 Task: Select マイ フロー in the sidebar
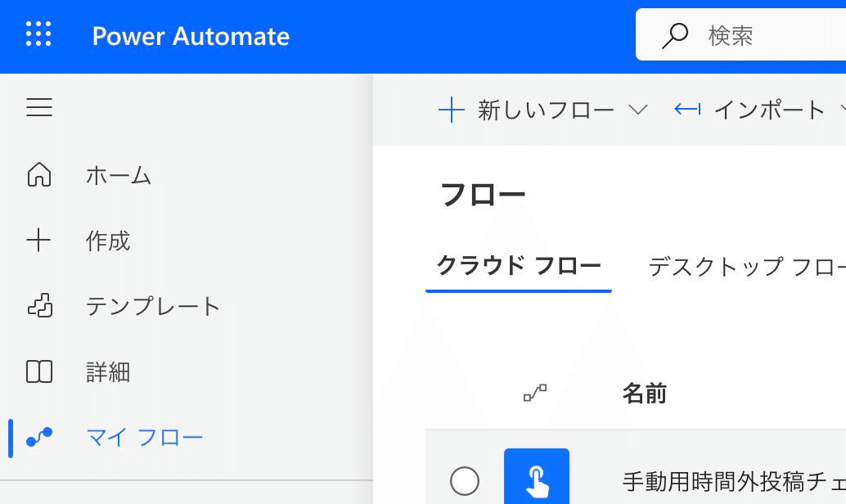pos(145,438)
